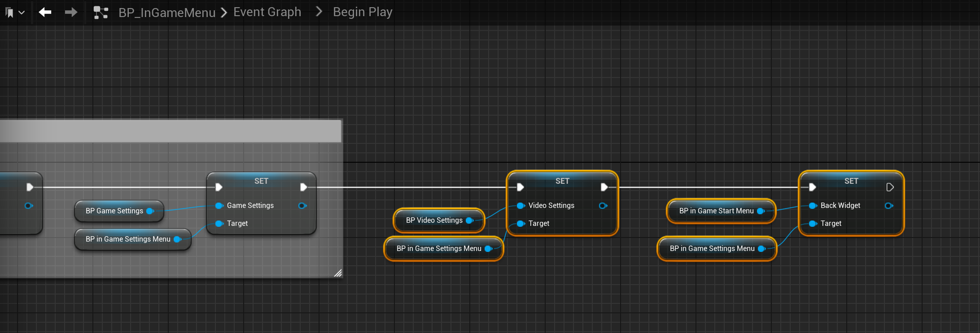Select the comment box title bar

click(x=171, y=131)
